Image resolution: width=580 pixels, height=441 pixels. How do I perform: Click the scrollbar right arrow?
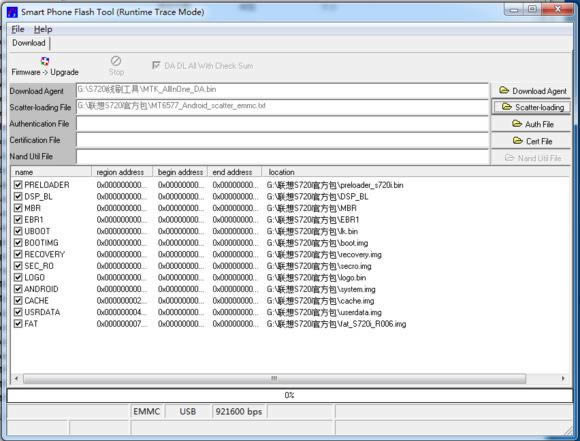click(x=563, y=378)
